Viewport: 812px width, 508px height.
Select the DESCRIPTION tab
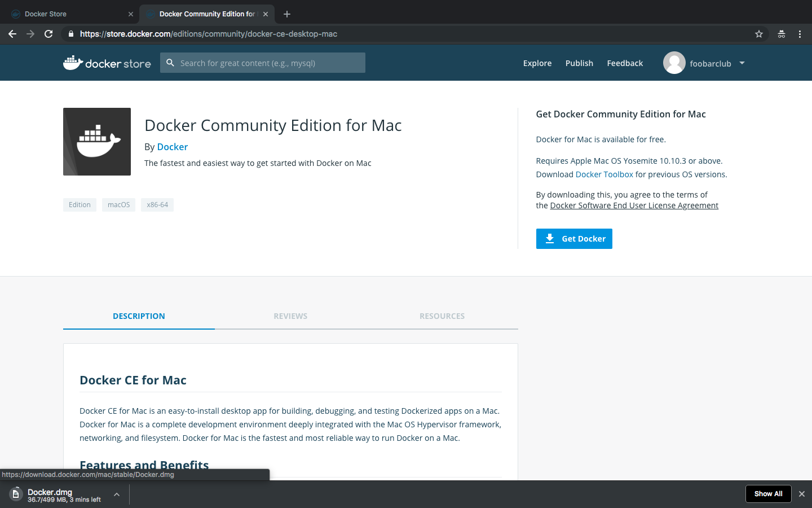click(139, 316)
